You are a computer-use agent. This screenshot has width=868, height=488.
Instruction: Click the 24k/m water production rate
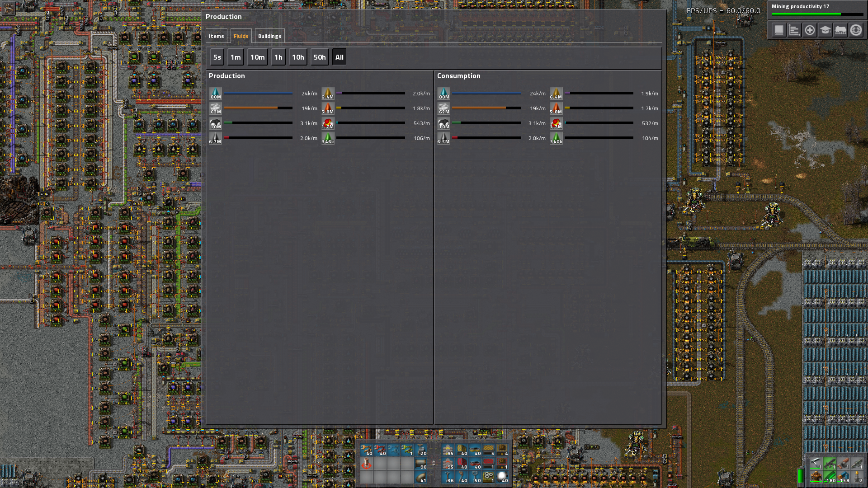309,94
